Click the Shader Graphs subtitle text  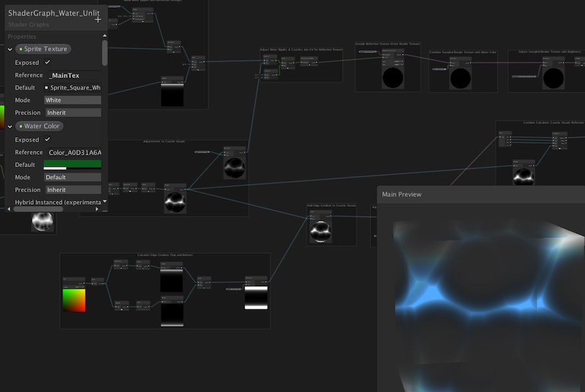click(x=29, y=25)
